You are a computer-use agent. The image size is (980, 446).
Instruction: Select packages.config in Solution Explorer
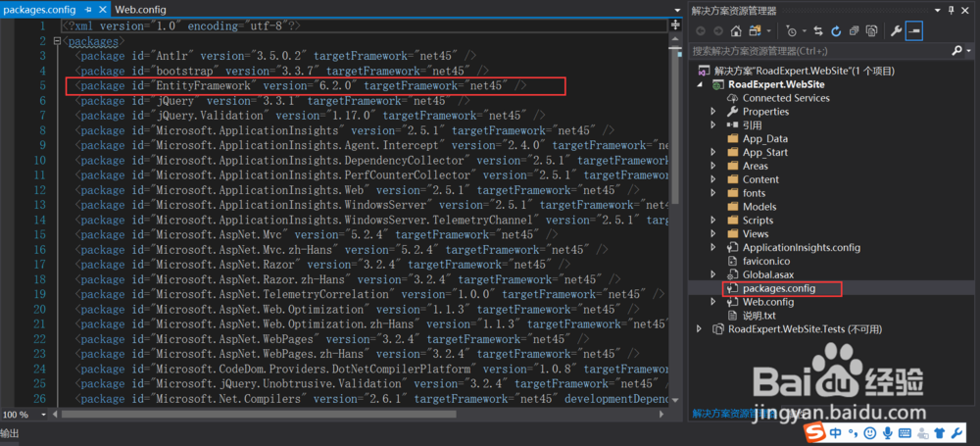pos(779,288)
